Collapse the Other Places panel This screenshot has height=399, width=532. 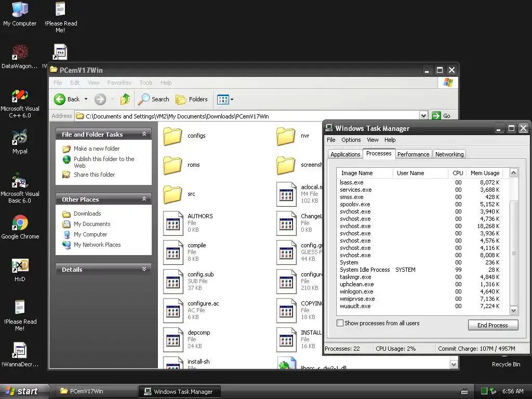click(x=144, y=199)
